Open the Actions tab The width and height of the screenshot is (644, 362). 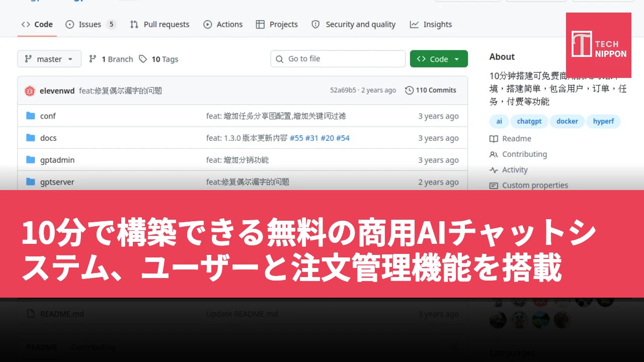[x=223, y=24]
